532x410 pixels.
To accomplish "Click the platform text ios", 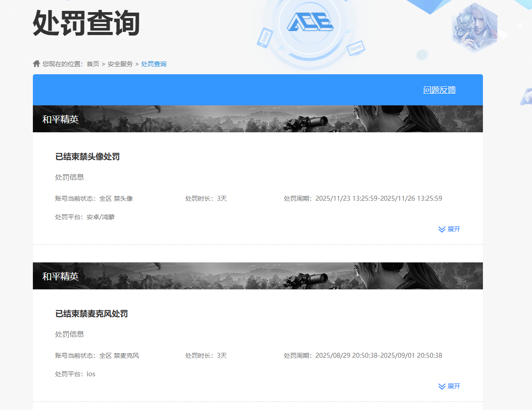I will [91, 374].
